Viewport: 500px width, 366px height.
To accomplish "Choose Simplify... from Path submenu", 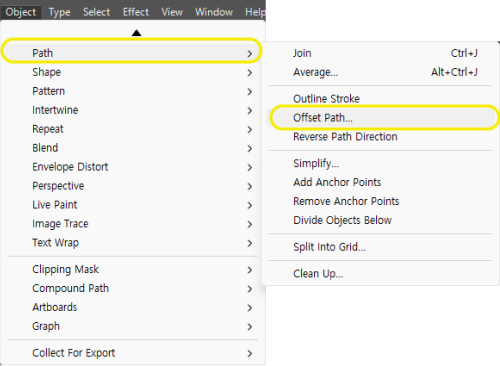I will 380,163.
